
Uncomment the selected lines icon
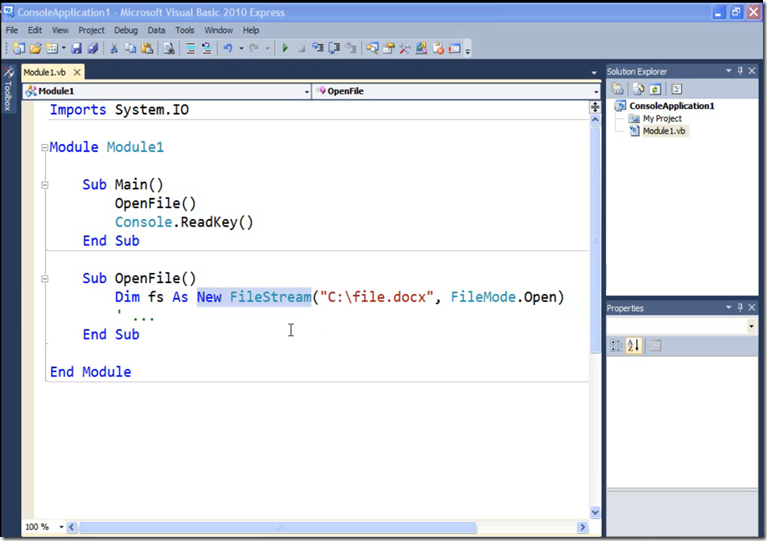[x=206, y=48]
